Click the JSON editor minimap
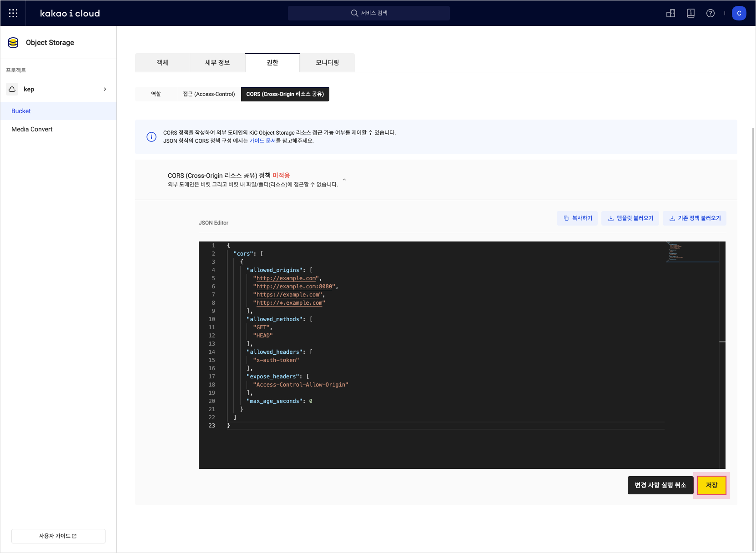 point(692,252)
